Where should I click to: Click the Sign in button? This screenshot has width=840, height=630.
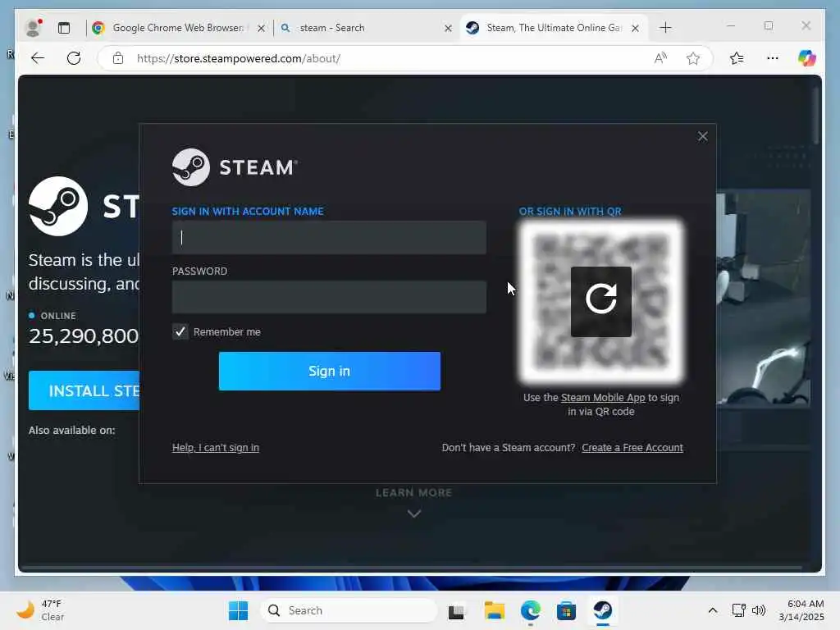(330, 371)
